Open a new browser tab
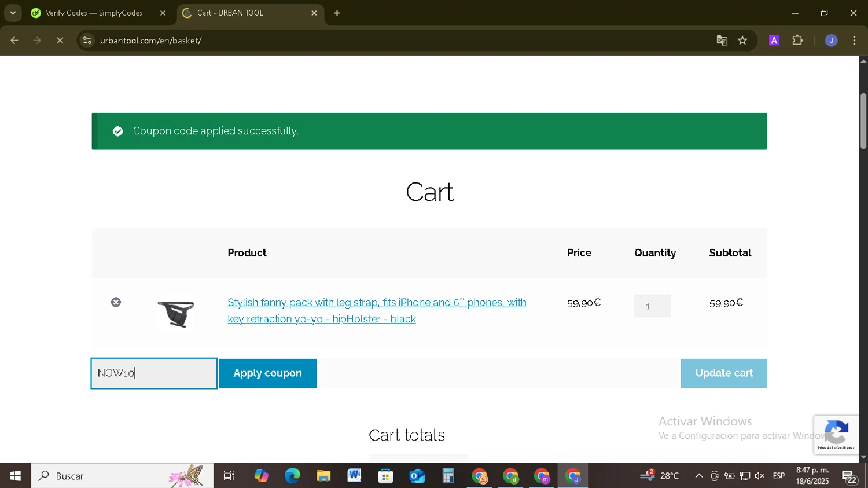 pyautogui.click(x=337, y=13)
